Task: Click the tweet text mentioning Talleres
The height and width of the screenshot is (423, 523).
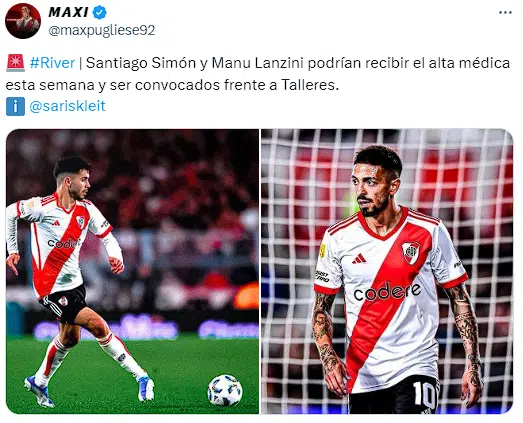Action: 257,74
